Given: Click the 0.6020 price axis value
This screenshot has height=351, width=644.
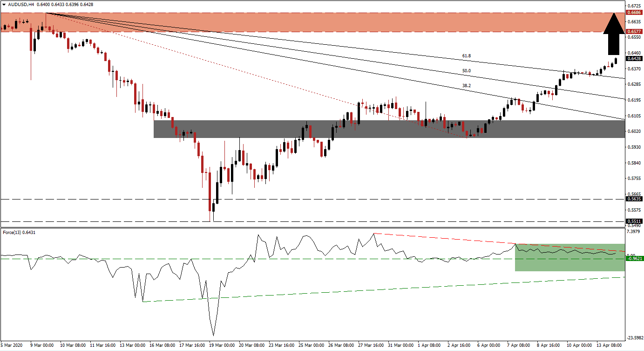Looking at the screenshot, I should pos(634,131).
